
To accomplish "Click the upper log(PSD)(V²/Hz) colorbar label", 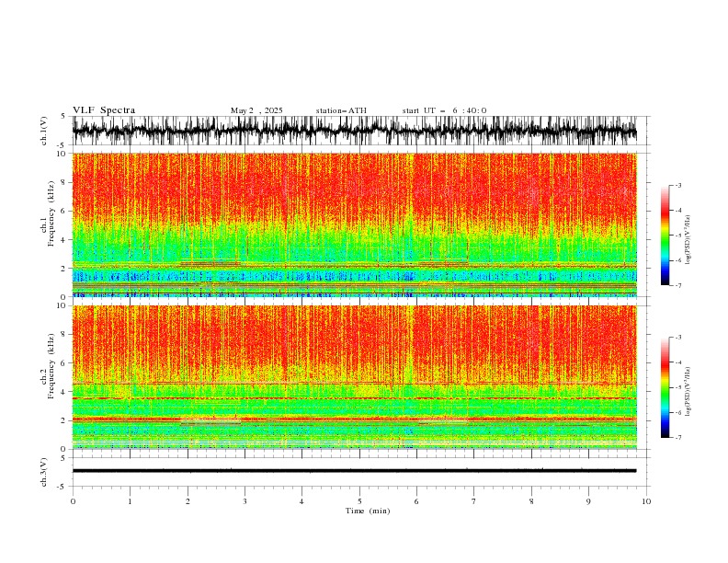I will [x=688, y=240].
